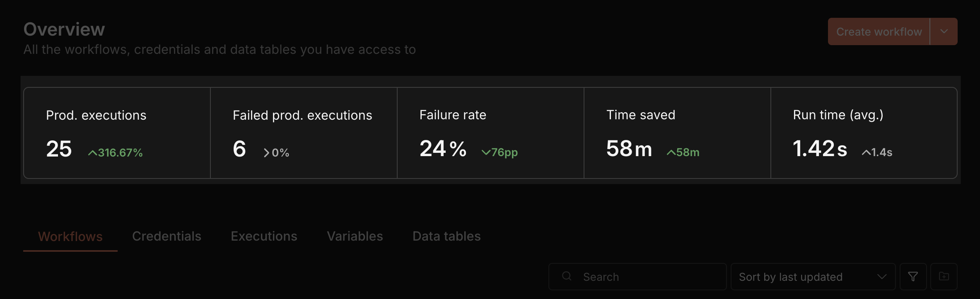Screen dimensions: 980x299
Task: Select the Workflows tab
Action: tap(70, 237)
